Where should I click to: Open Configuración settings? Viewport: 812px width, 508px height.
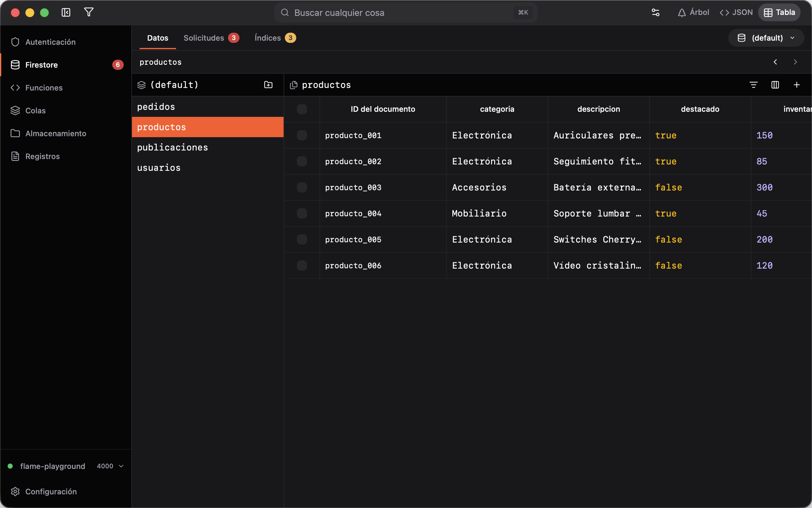coord(66,491)
